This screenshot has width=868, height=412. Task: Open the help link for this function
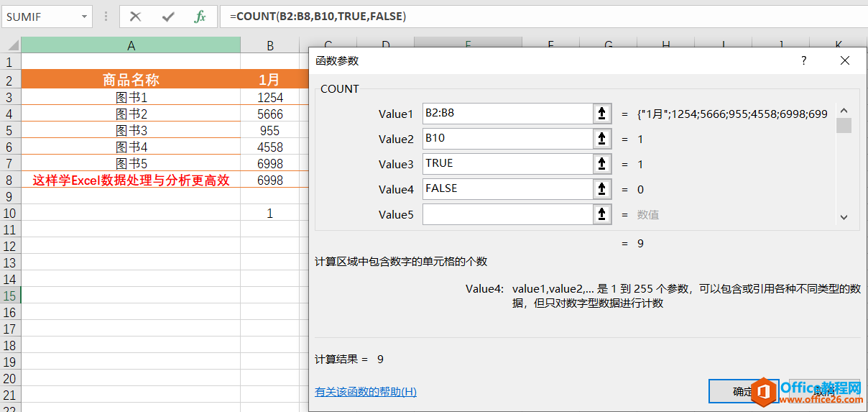pyautogui.click(x=366, y=392)
